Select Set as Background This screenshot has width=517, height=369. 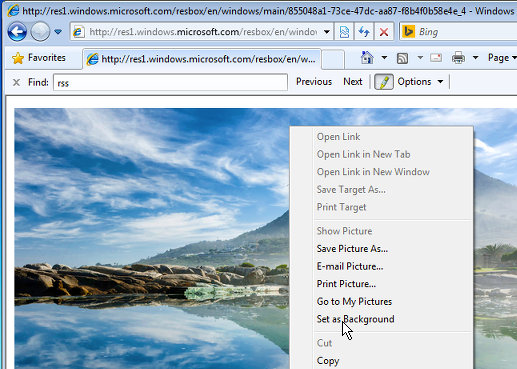click(x=355, y=319)
